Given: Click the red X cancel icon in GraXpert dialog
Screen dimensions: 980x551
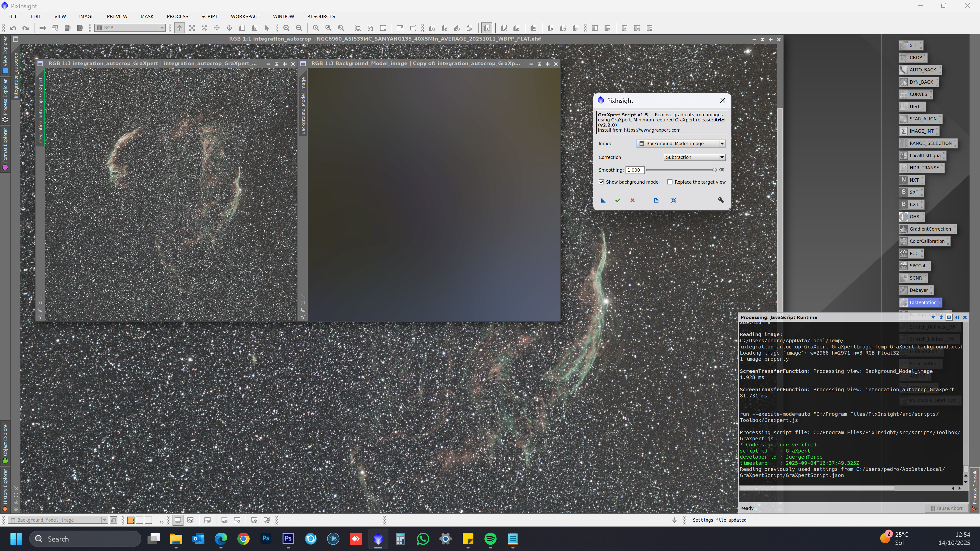Looking at the screenshot, I should tap(632, 201).
